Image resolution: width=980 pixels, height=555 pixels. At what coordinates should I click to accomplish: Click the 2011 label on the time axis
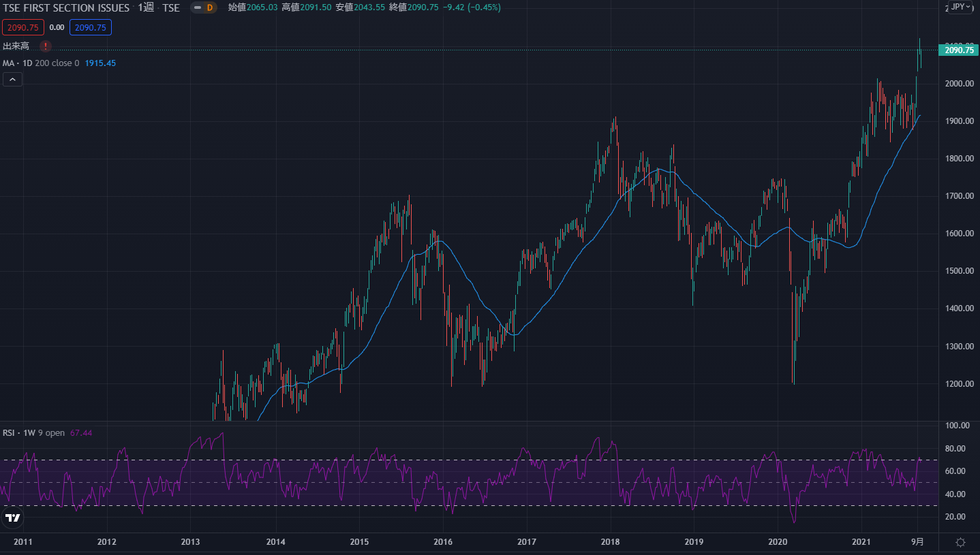(23, 542)
